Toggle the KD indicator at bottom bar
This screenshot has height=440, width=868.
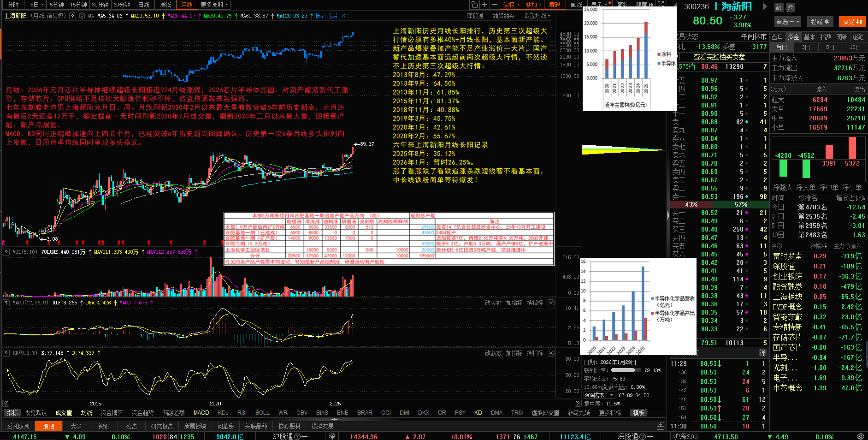478,413
